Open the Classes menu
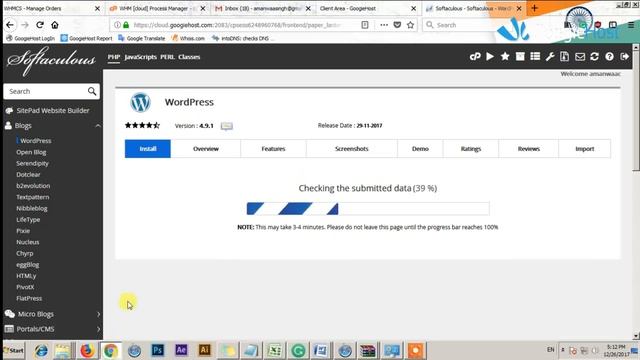640x360 pixels. 189,57
